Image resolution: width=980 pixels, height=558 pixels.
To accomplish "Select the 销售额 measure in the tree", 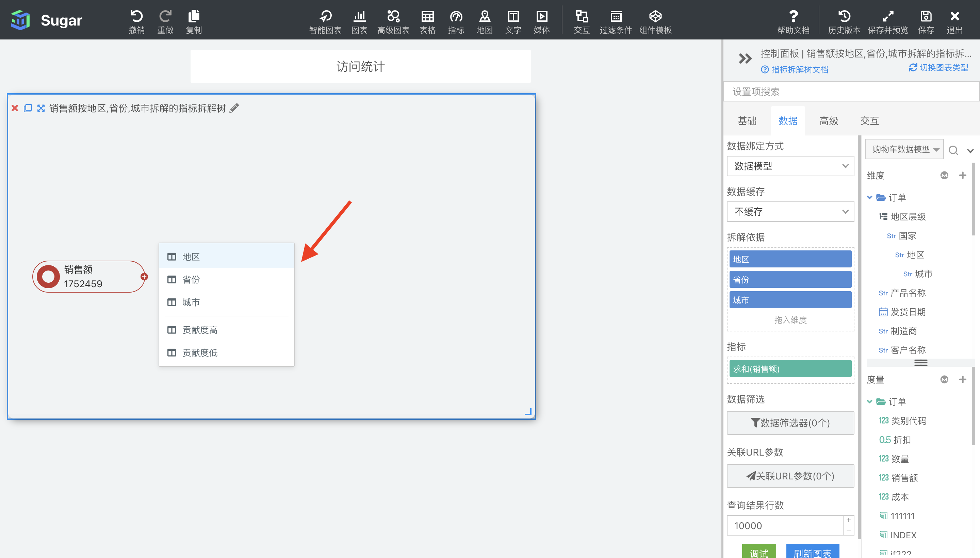I will coord(898,477).
